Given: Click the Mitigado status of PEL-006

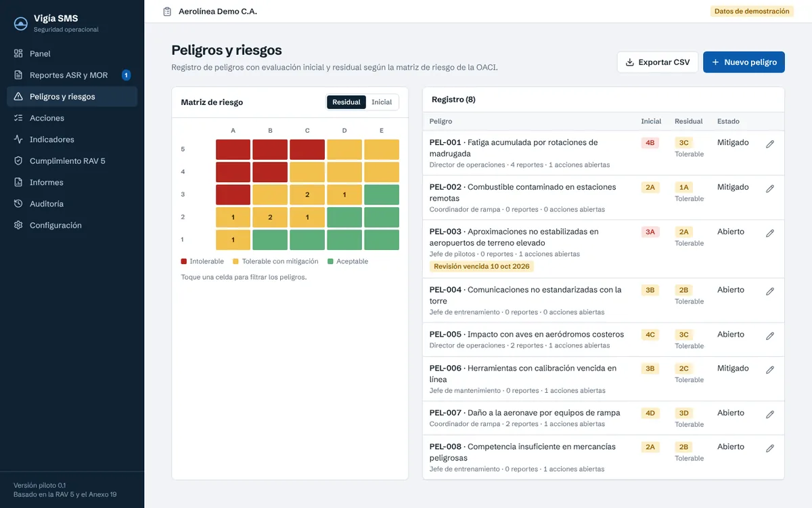Looking at the screenshot, I should tap(733, 368).
